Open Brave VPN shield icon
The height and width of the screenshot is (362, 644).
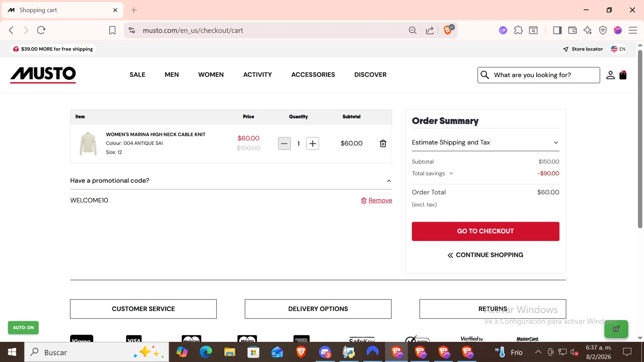(603, 30)
